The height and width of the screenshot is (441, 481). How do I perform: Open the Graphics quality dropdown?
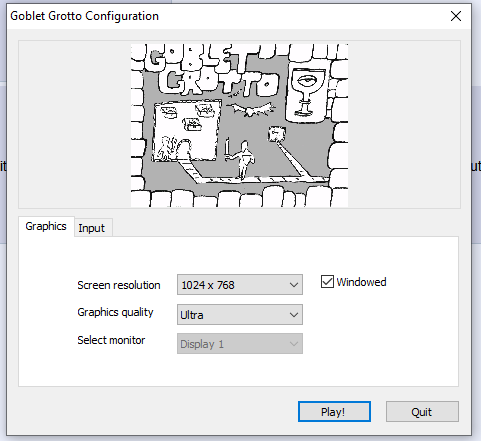click(x=240, y=314)
